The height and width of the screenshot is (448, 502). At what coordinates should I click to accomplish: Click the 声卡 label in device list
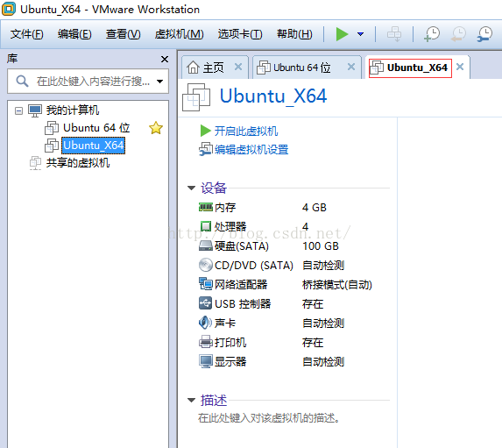(225, 323)
